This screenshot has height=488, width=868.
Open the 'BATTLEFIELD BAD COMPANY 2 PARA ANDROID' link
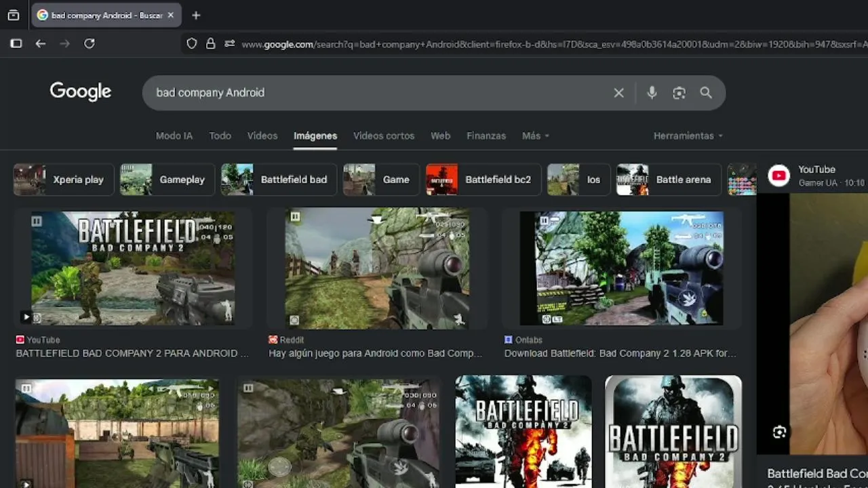point(132,353)
